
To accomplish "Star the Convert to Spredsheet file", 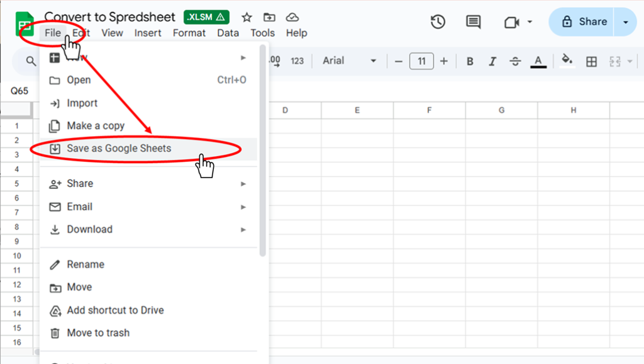I will [x=245, y=17].
